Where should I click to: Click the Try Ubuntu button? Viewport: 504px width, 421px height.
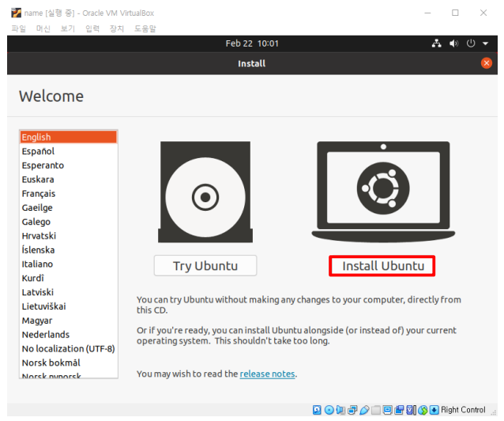pos(205,265)
